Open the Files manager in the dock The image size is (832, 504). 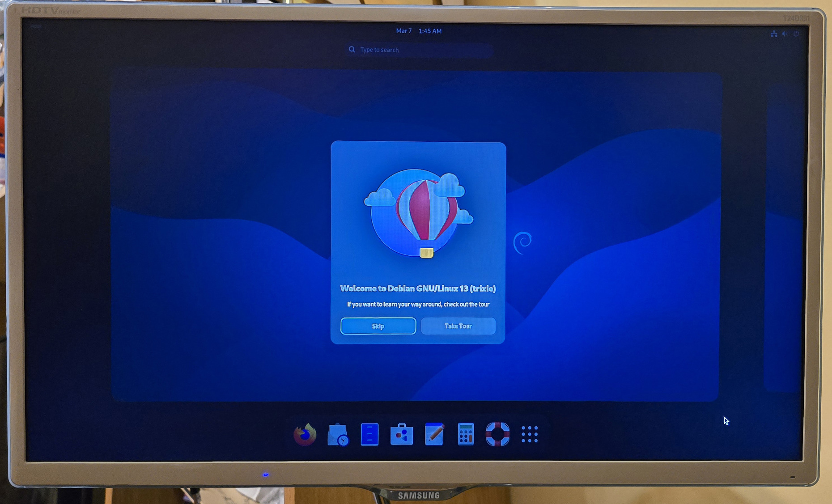pyautogui.click(x=369, y=434)
